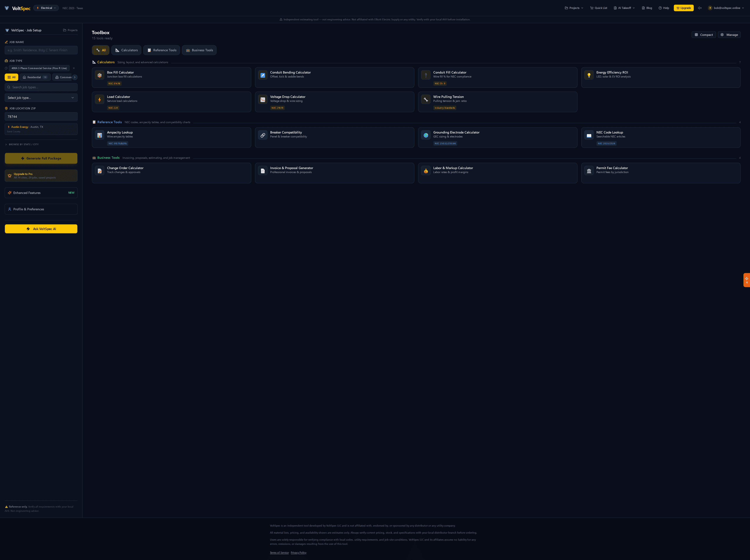Click the VoltSpec logo in header
The image size is (750, 560).
click(17, 8)
